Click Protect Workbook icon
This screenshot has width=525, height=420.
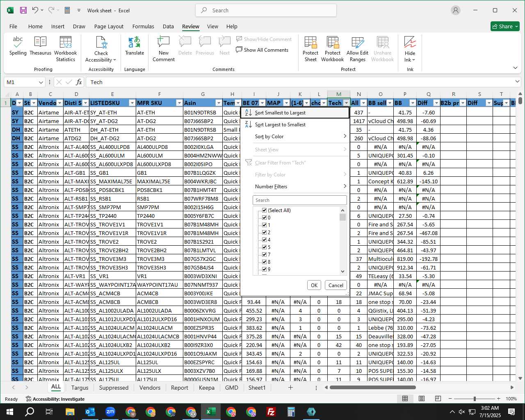point(333,49)
